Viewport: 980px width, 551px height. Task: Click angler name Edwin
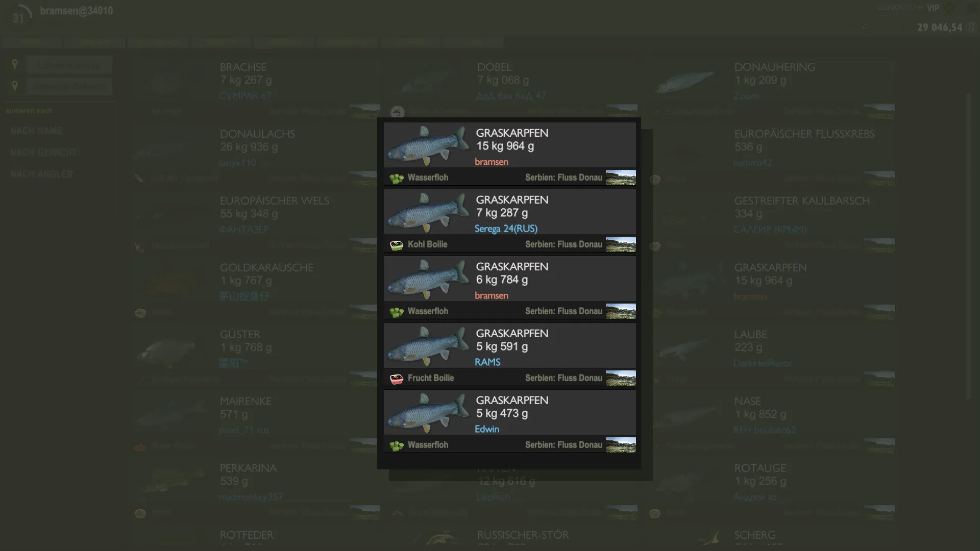(x=486, y=429)
